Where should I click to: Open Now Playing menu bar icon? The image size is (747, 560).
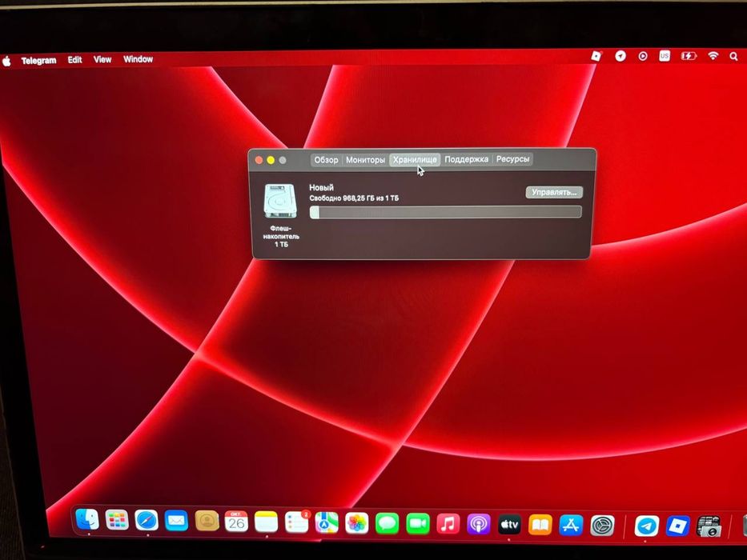[643, 56]
